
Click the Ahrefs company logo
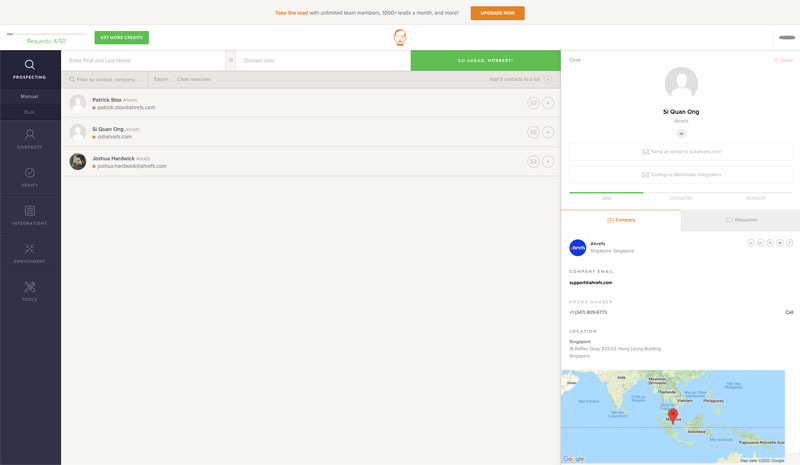point(578,248)
